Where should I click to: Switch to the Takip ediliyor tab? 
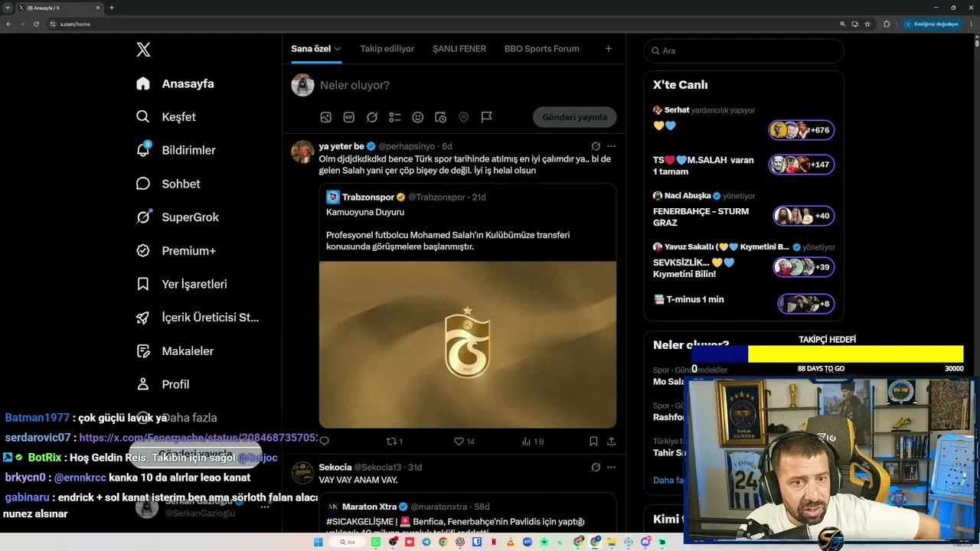[x=387, y=49]
